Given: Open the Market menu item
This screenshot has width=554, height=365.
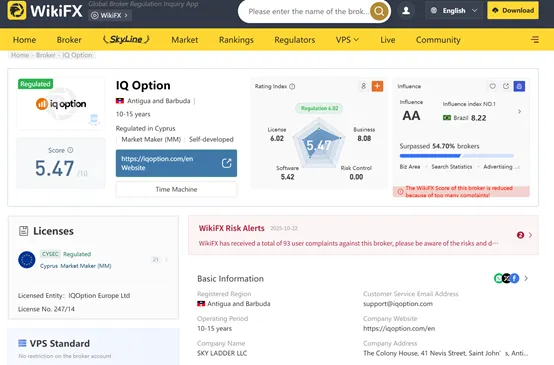Looking at the screenshot, I should coord(184,40).
